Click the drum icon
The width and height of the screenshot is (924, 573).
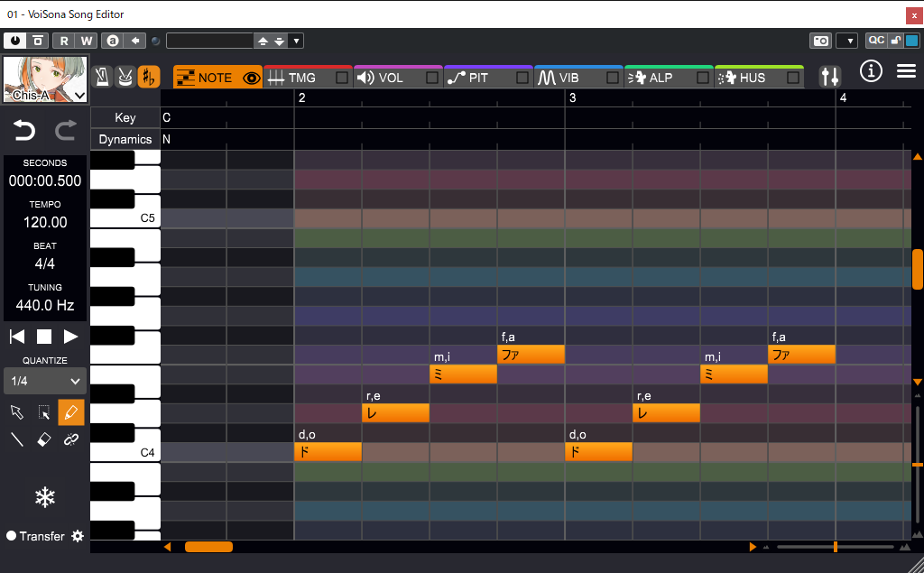(x=125, y=78)
